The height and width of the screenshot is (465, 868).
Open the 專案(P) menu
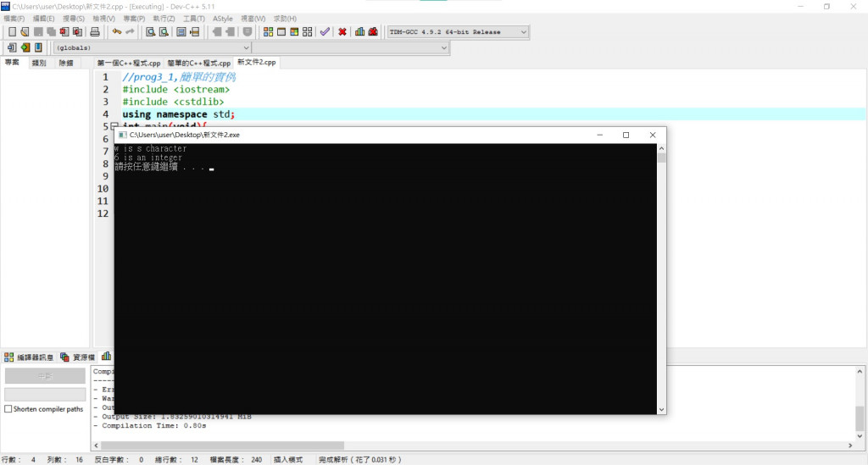click(x=134, y=19)
